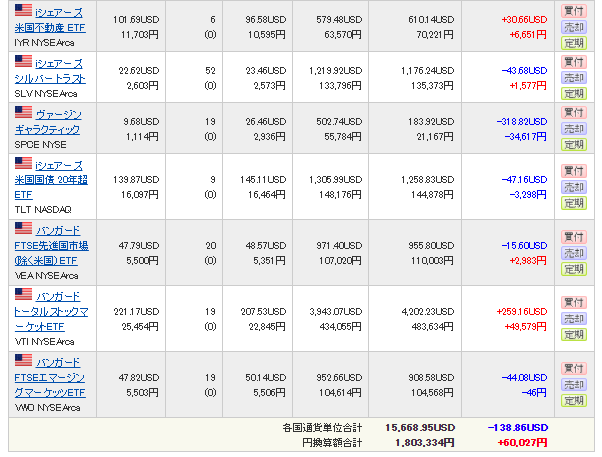Click the US flag icon in the SLV row
The image size is (602, 457).
tap(23, 61)
